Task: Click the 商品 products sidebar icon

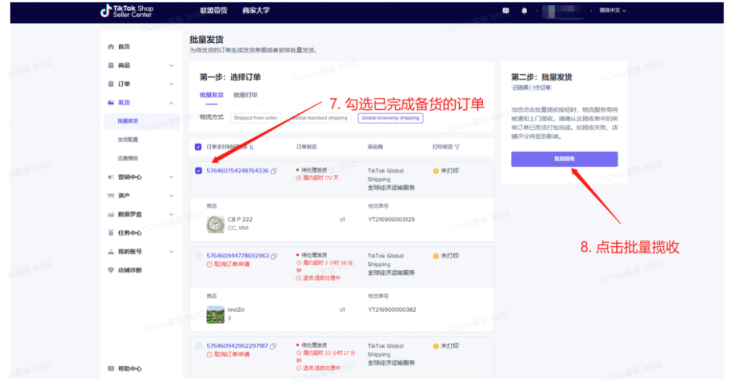Action: pyautogui.click(x=111, y=66)
